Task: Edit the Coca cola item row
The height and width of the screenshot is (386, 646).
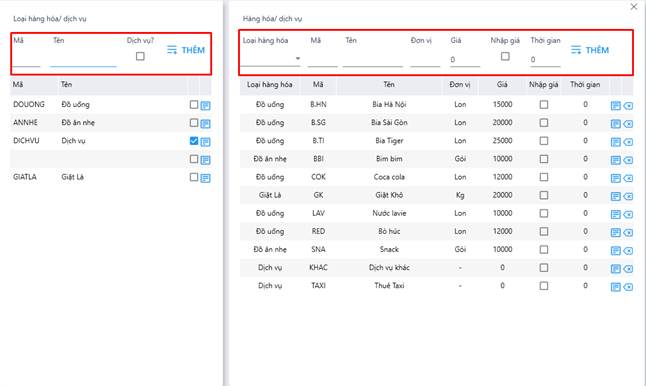Action: tap(616, 178)
